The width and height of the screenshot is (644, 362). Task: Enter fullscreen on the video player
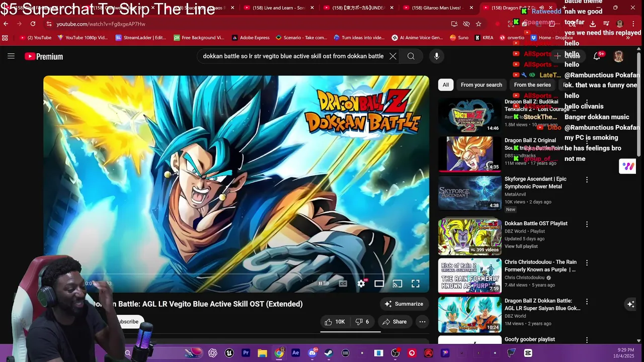416,284
